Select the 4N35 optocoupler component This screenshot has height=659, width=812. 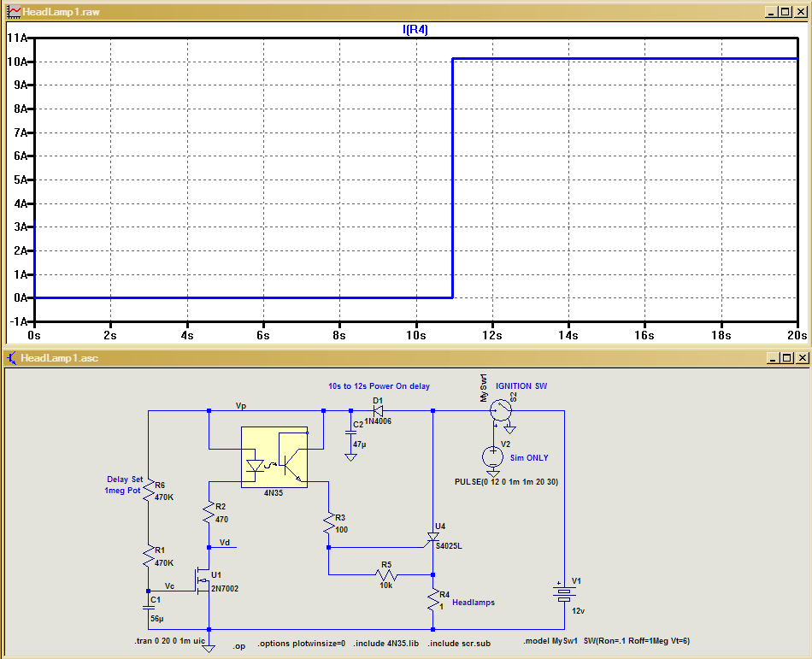(x=274, y=457)
